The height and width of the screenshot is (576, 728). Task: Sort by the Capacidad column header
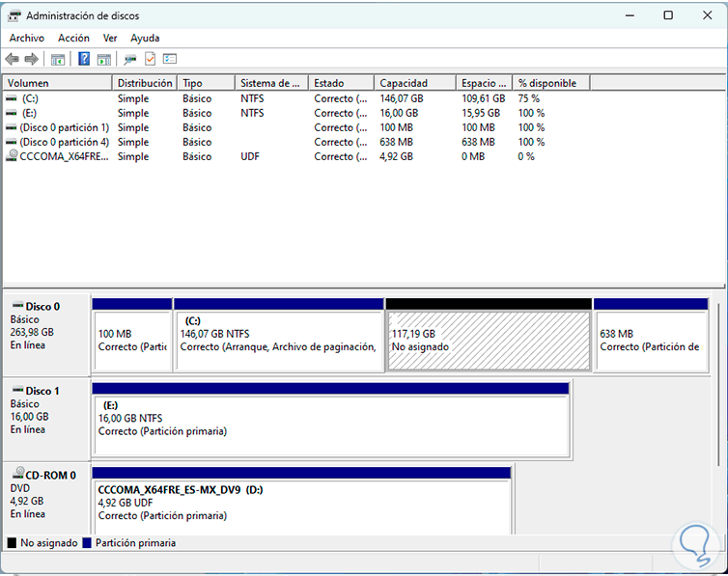(415, 83)
